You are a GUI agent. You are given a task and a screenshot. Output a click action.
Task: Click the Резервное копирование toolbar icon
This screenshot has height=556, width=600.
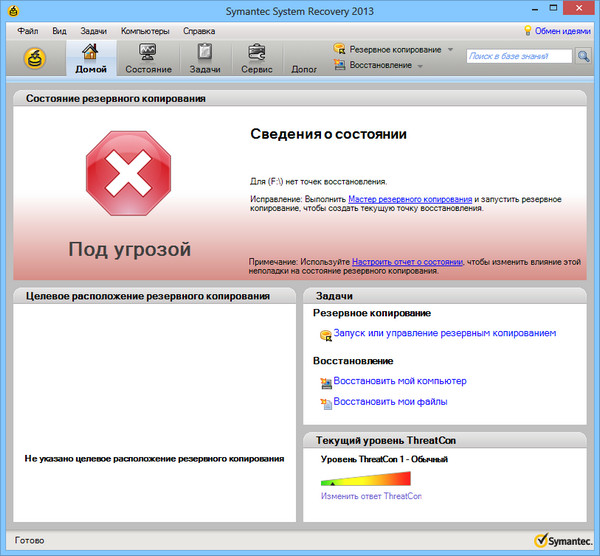tap(339, 49)
